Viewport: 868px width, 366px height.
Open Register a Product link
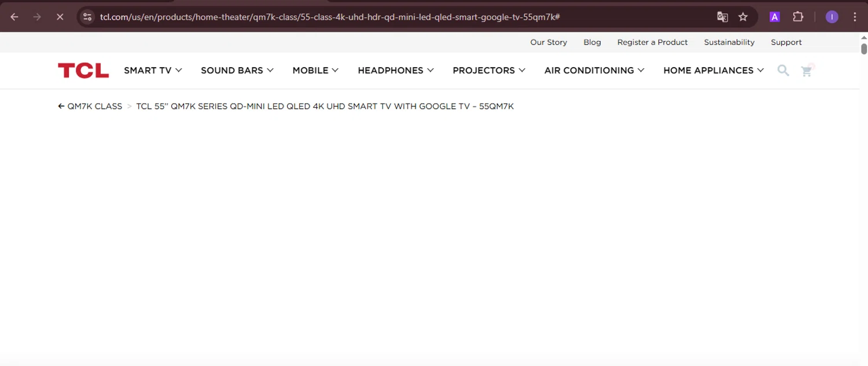(x=652, y=42)
